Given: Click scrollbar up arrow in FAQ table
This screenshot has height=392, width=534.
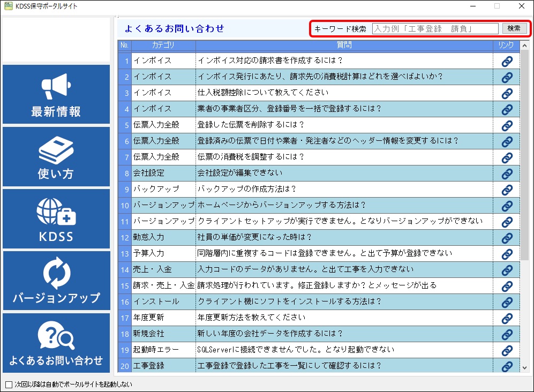Looking at the screenshot, I should pyautogui.click(x=524, y=46).
